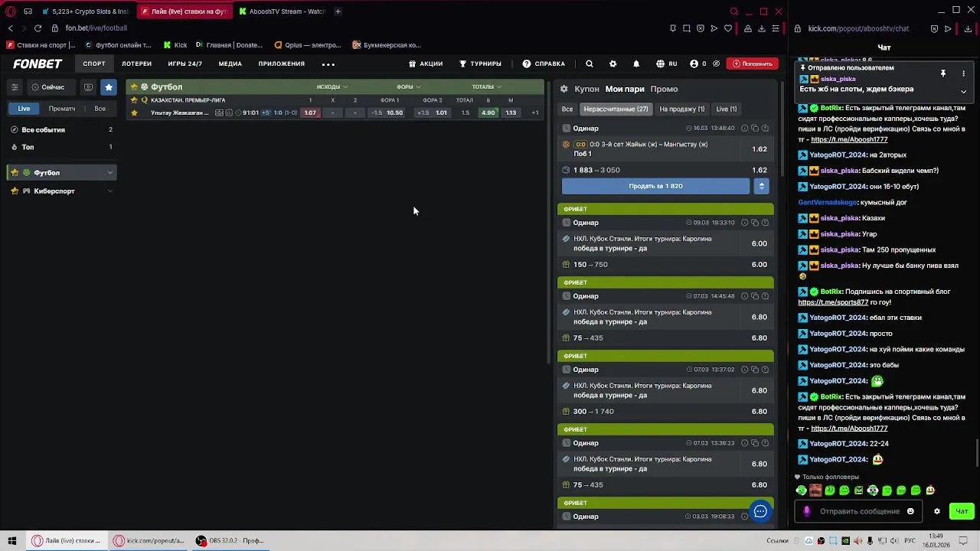980x551 pixels.
Task: Collapse pinned message with chevron in chat
Action: click(x=963, y=91)
